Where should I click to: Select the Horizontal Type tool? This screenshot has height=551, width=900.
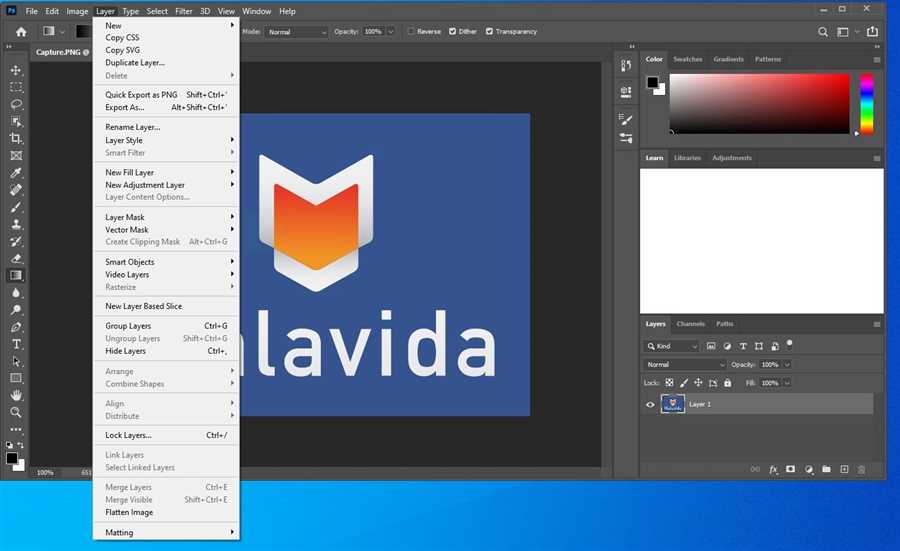point(16,344)
